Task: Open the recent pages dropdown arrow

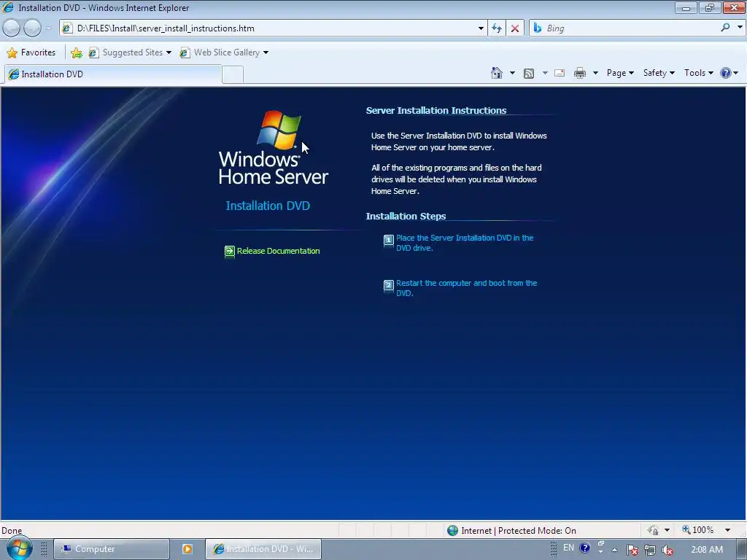Action: click(x=48, y=28)
